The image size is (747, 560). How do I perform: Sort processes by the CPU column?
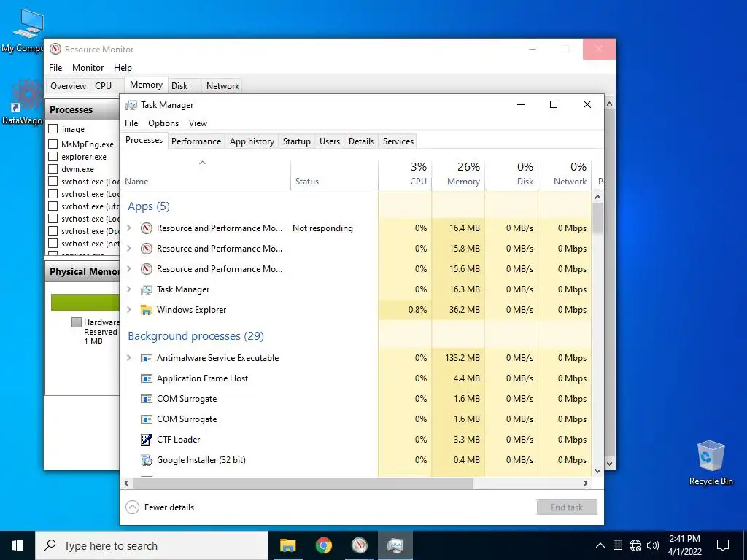tap(405, 174)
